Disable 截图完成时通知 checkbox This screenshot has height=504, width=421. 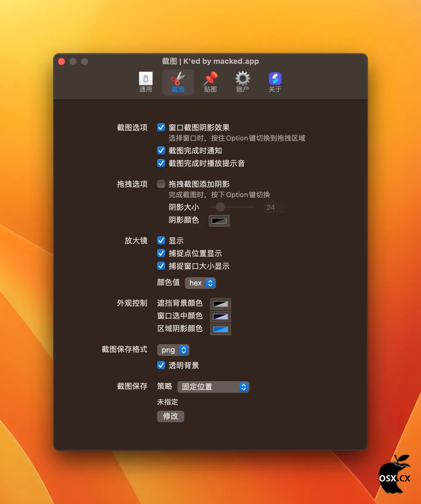pyautogui.click(x=161, y=150)
